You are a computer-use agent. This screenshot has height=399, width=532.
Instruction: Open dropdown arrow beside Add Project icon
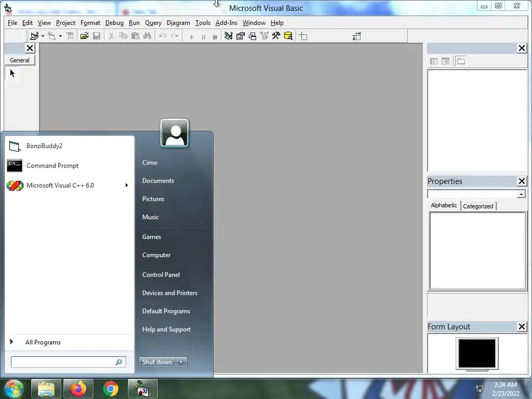(x=43, y=36)
